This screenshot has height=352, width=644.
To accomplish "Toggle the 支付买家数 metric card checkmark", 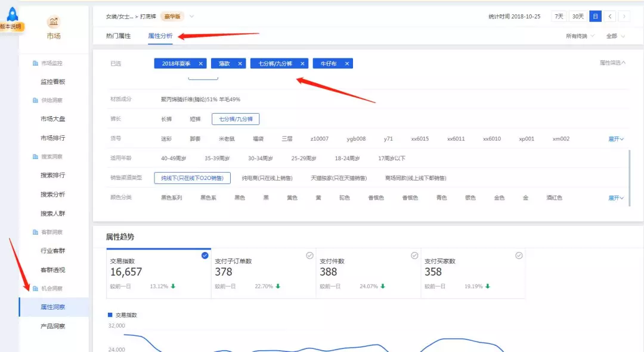I will click(519, 256).
